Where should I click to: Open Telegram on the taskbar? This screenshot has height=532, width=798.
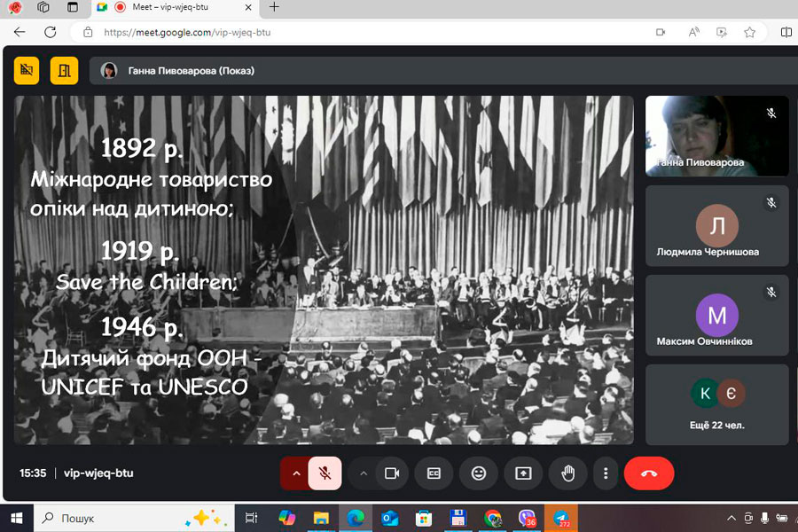pyautogui.click(x=561, y=518)
